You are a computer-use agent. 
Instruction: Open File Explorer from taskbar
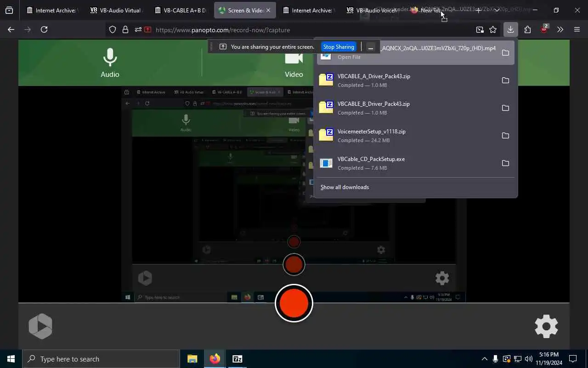[192, 359]
